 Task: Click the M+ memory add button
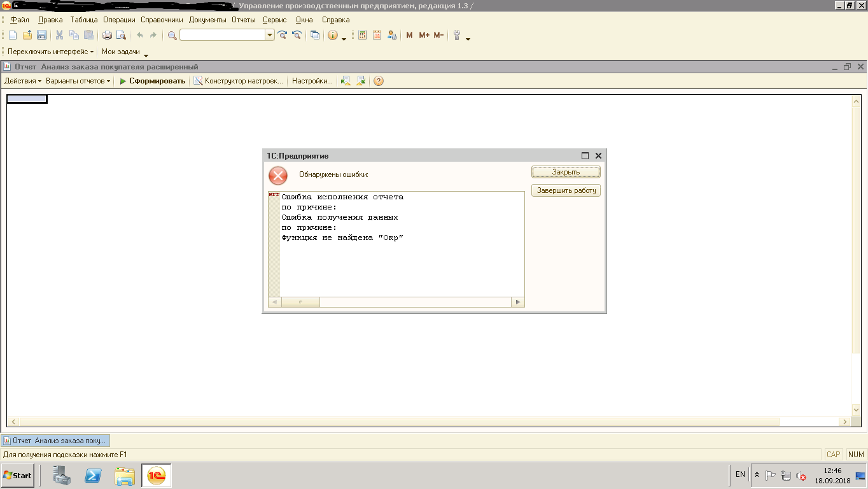424,36
